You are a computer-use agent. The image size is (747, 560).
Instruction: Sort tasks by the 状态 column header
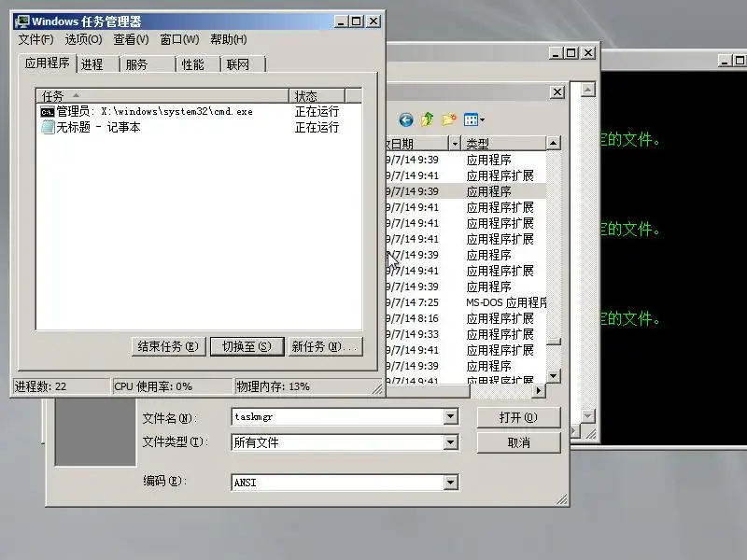click(317, 96)
